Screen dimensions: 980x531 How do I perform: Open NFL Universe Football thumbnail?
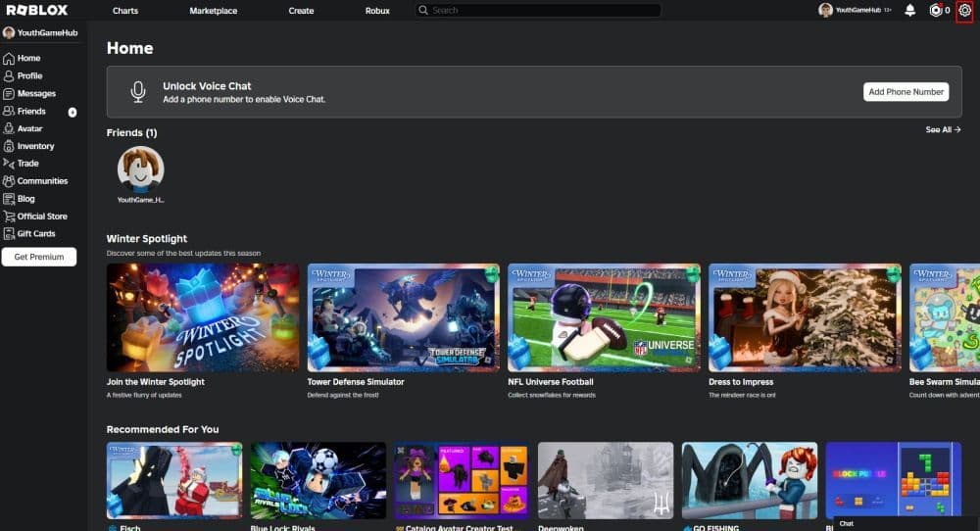click(604, 317)
